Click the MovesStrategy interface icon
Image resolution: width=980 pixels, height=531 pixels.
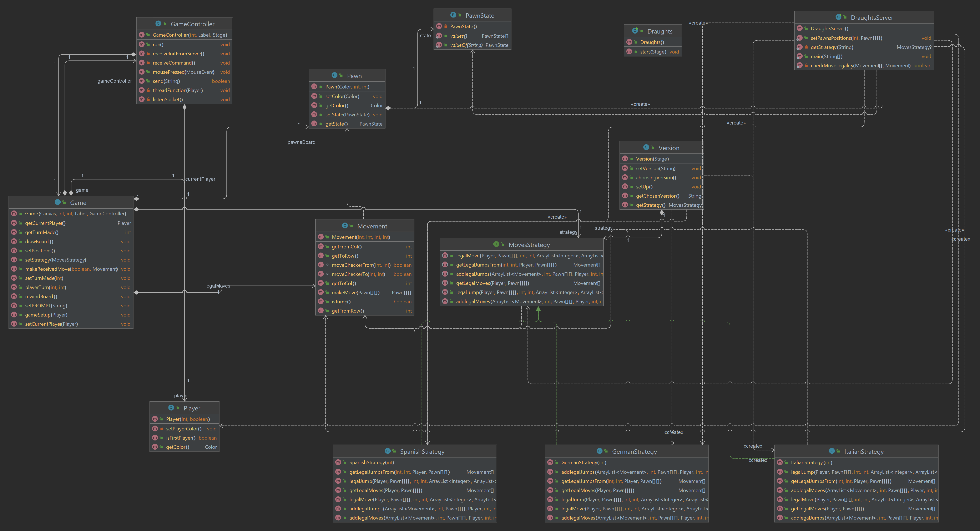496,244
